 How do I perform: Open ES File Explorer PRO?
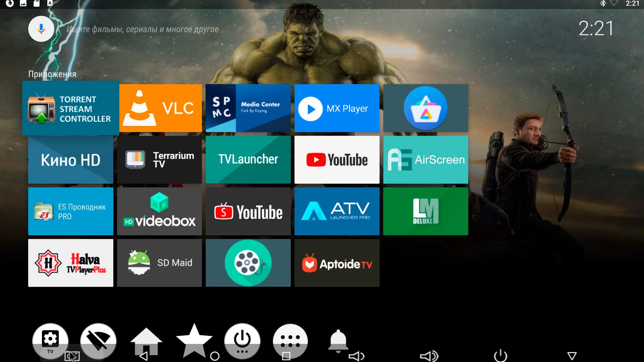71,211
